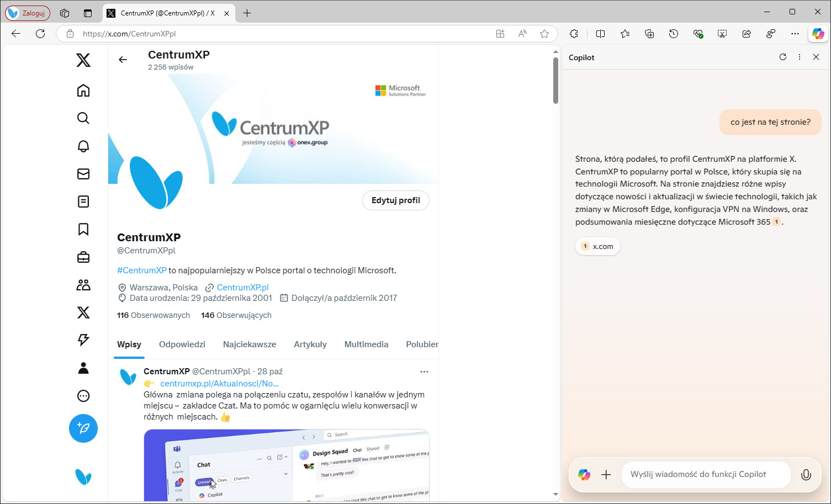Open Edge Settings and more ellipsis
The image size is (831, 504).
coord(795,34)
